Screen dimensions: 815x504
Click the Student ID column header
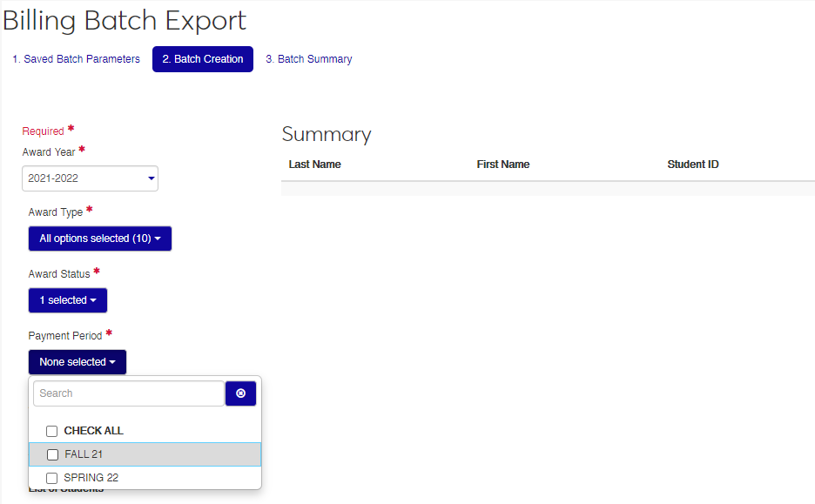click(x=693, y=165)
